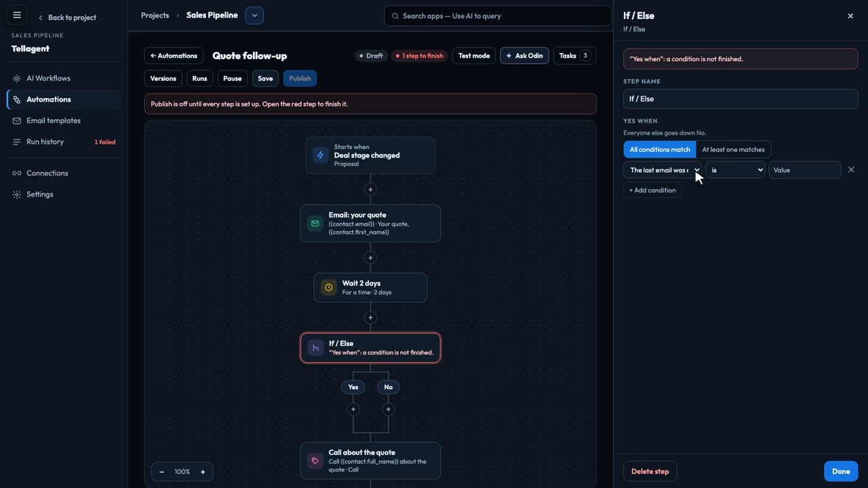Viewport: 868px width, 488px height.
Task: Open the project switcher dropdown beside Sales Pipeline
Action: click(254, 16)
